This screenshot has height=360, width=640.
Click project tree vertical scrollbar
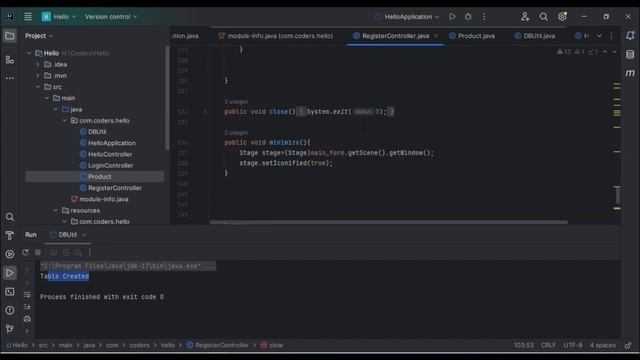[167, 98]
